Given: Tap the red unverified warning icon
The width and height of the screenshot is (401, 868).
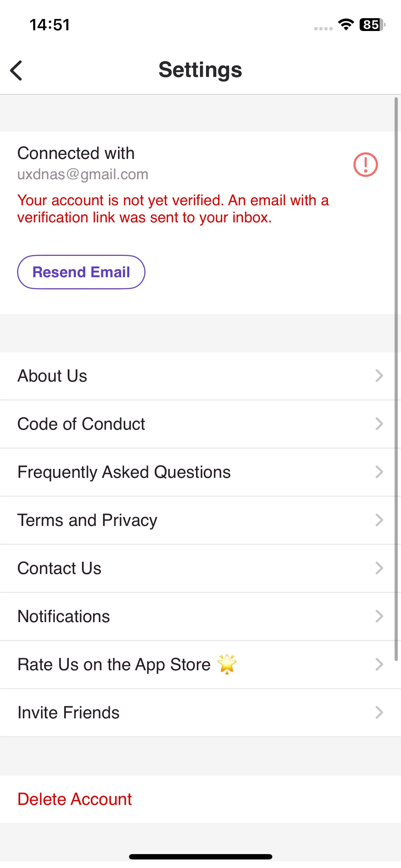Looking at the screenshot, I should click(365, 165).
